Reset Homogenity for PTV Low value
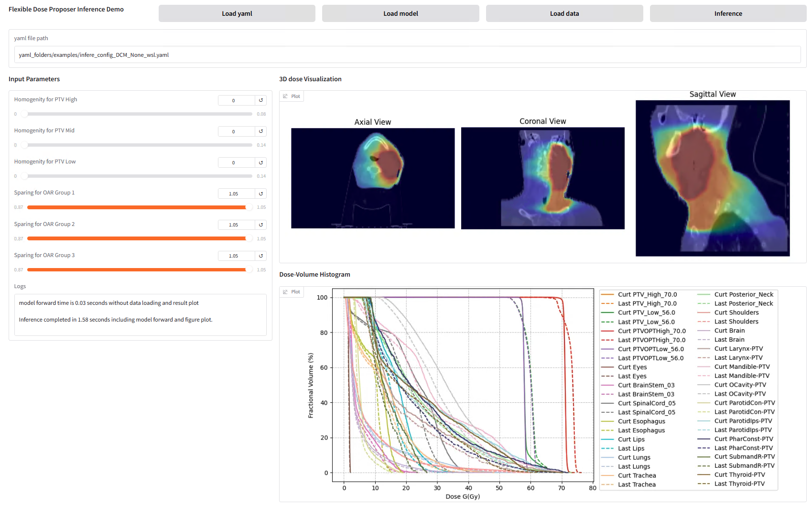The image size is (812, 506). click(261, 162)
